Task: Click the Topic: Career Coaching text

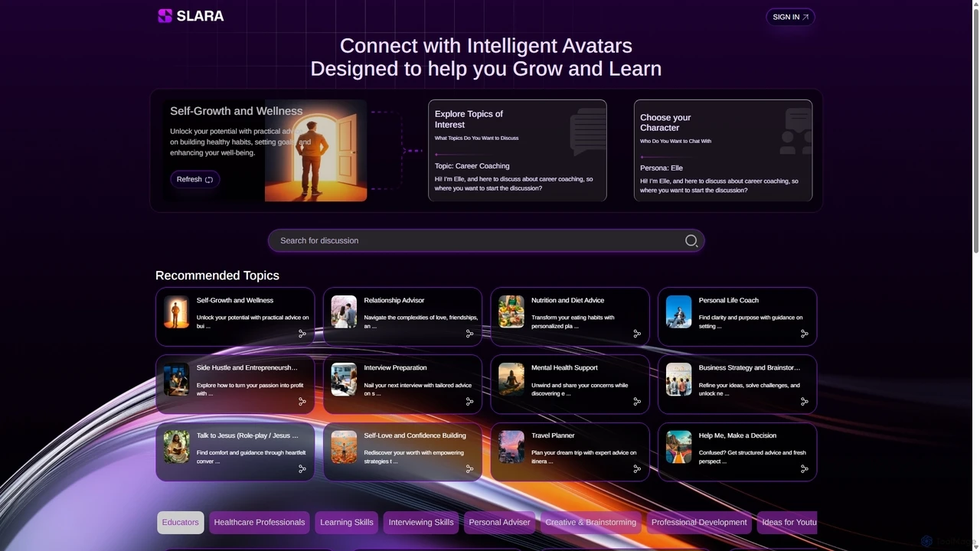Action: pyautogui.click(x=472, y=166)
